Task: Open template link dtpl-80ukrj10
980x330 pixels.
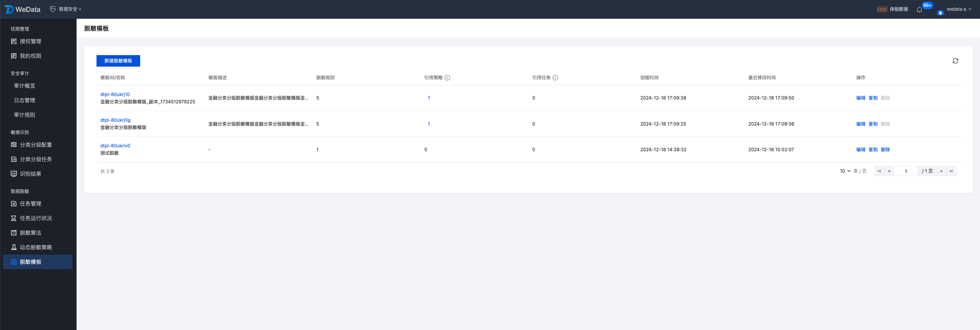Action: (x=115, y=95)
